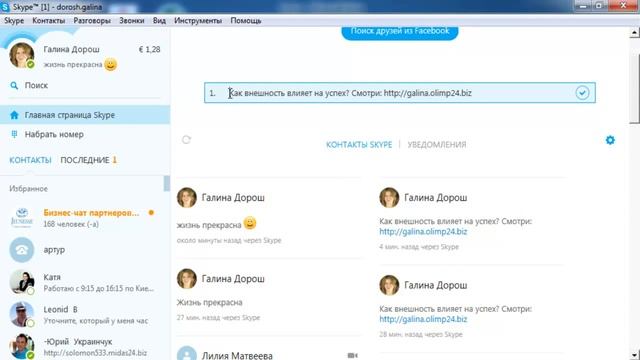Click the Избранное group header
The width and height of the screenshot is (640, 360).
coord(29,189)
